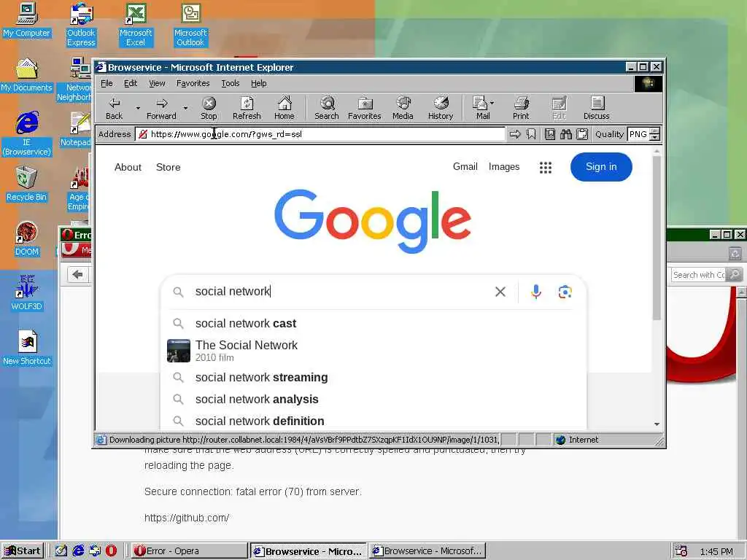Open the Media toolbar pane
Viewport: 747px width, 560px height.
click(x=403, y=108)
